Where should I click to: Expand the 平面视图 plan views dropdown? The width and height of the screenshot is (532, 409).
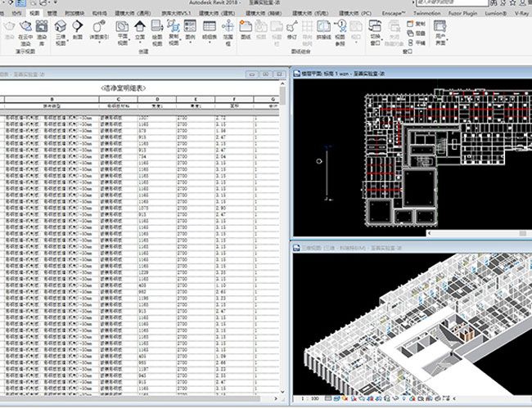[122, 33]
